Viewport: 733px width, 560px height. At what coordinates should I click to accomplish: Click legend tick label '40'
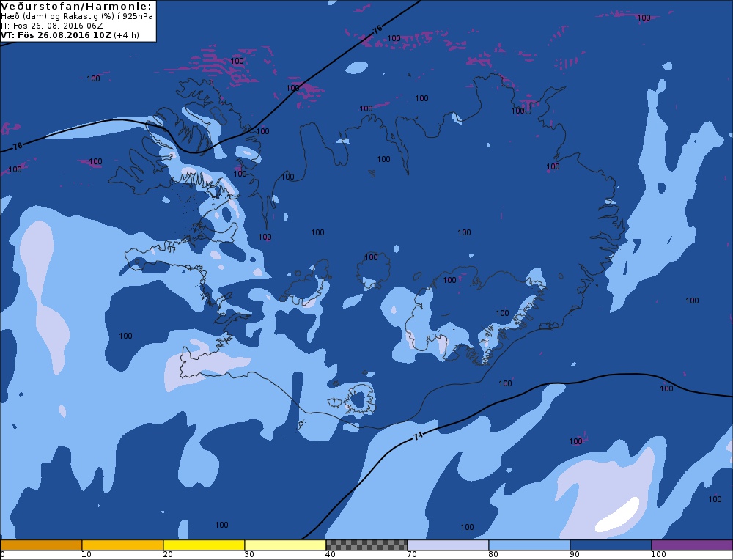point(331,554)
